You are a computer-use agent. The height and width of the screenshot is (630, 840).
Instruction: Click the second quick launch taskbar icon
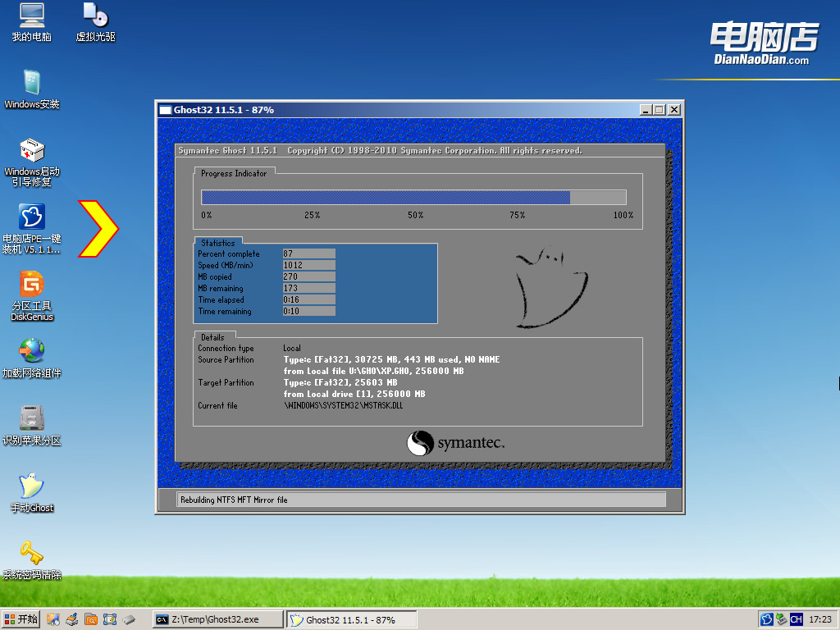click(x=72, y=620)
